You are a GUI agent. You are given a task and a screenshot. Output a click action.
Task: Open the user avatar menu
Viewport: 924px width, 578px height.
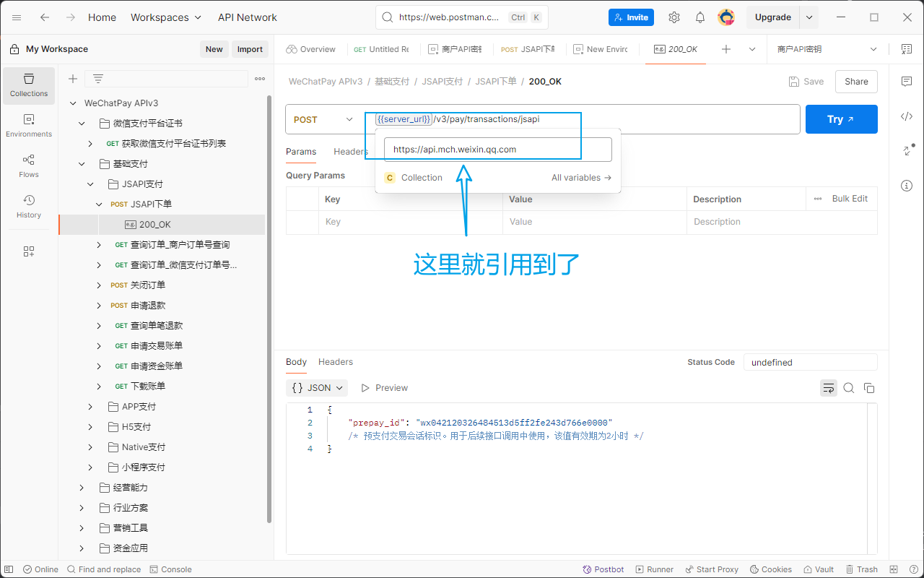[x=726, y=17]
